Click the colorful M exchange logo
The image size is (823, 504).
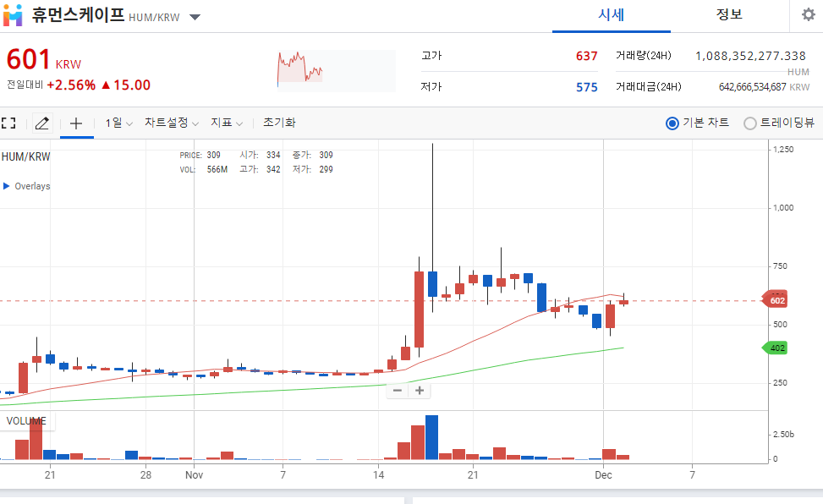coord(13,15)
